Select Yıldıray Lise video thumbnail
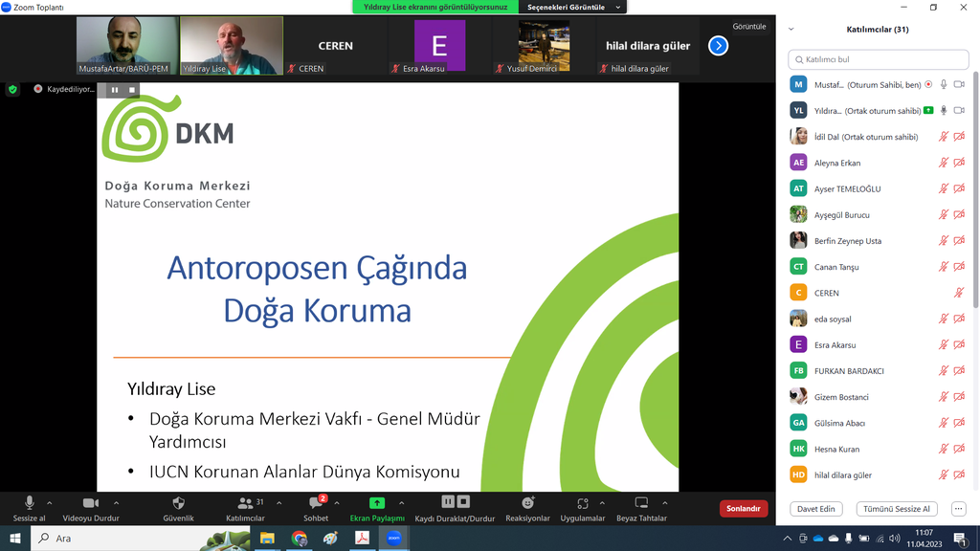 coord(232,46)
